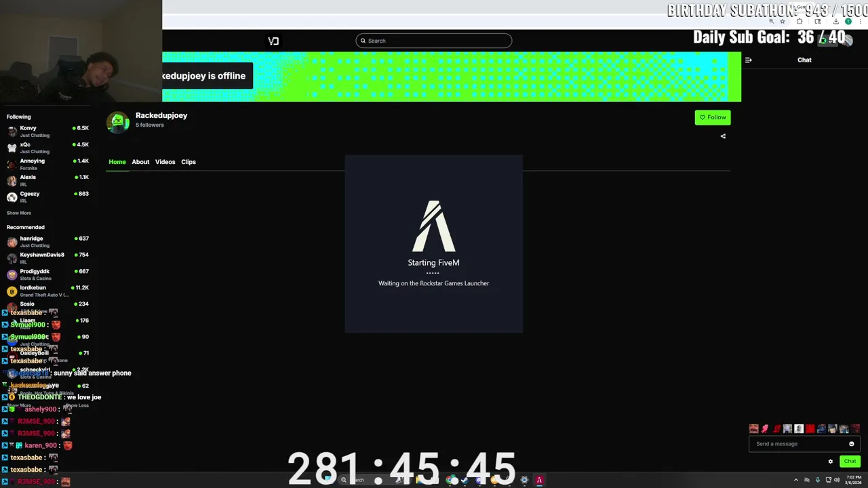868x488 pixels.
Task: Click the 'Chat' panel header text
Action: click(x=804, y=60)
